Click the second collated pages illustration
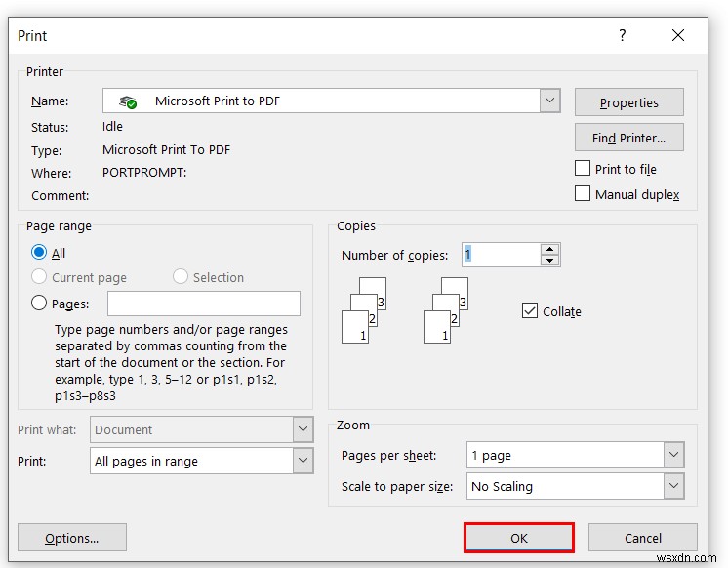728x568 pixels. click(446, 310)
